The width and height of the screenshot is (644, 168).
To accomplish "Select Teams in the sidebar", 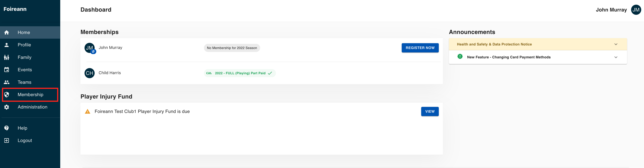I will click(30, 82).
